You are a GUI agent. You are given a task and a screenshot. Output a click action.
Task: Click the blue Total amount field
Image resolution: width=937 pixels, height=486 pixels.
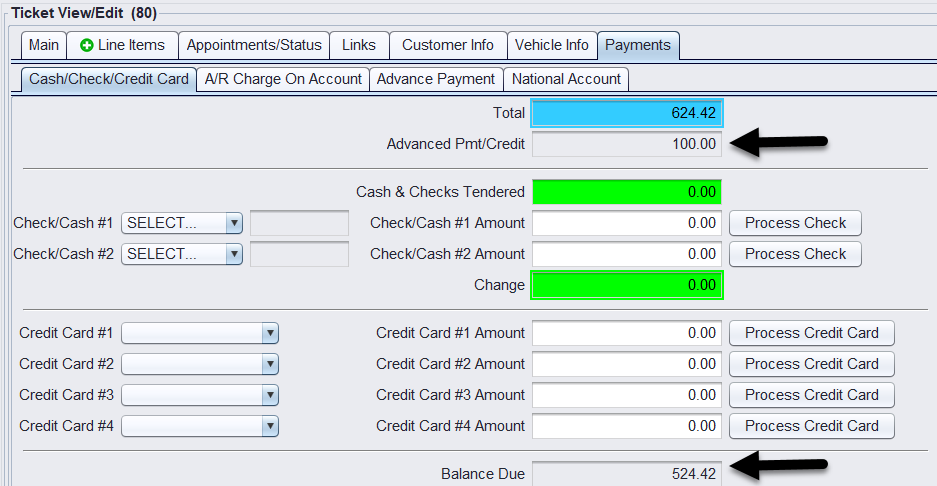[x=626, y=113]
